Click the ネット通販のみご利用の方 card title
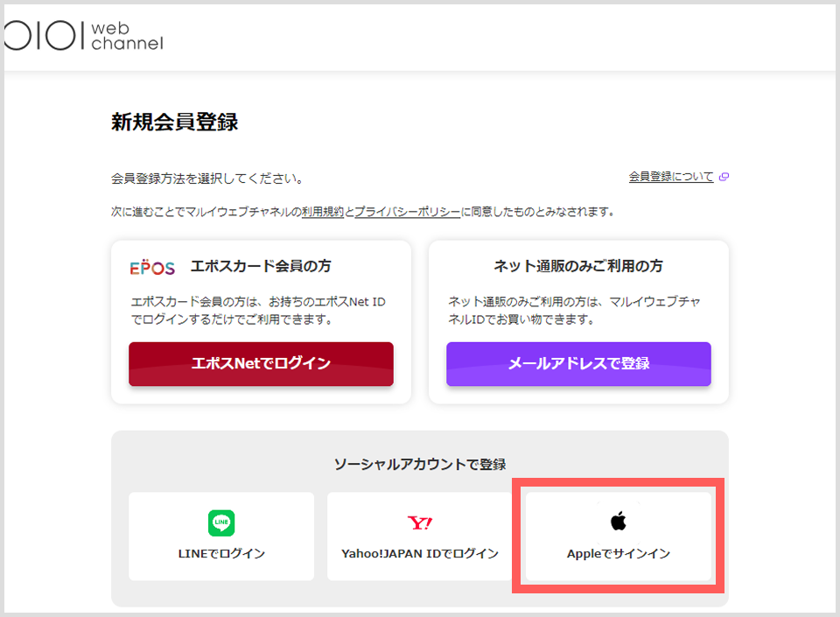Screen dimensions: 840x617 [x=578, y=266]
